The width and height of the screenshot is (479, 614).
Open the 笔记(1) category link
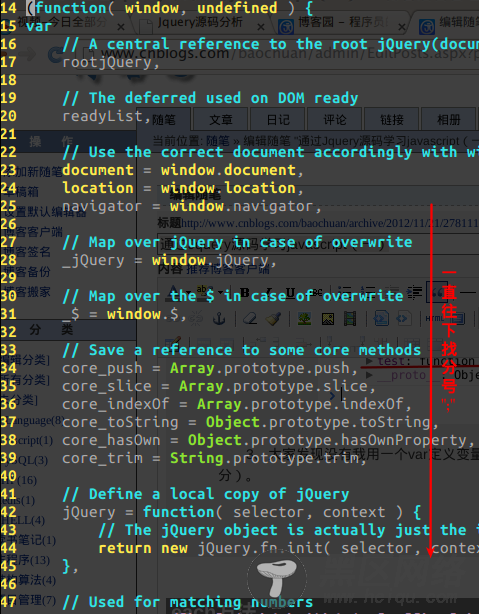coord(28,540)
